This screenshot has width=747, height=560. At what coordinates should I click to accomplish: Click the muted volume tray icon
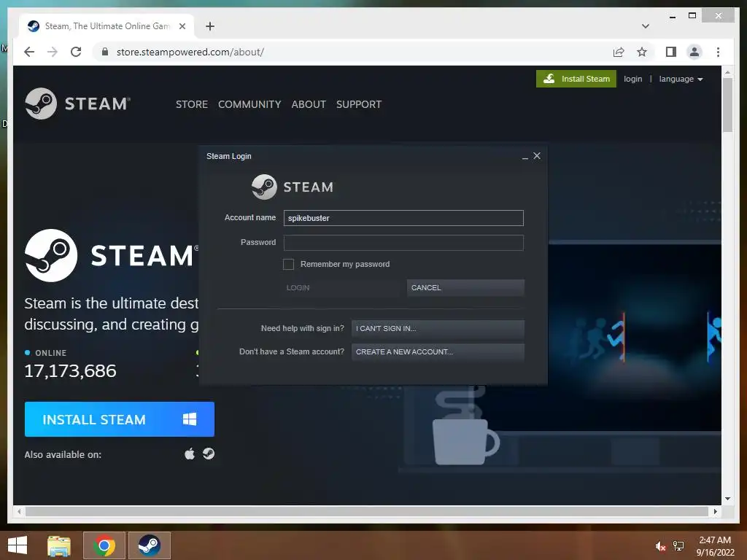click(660, 546)
